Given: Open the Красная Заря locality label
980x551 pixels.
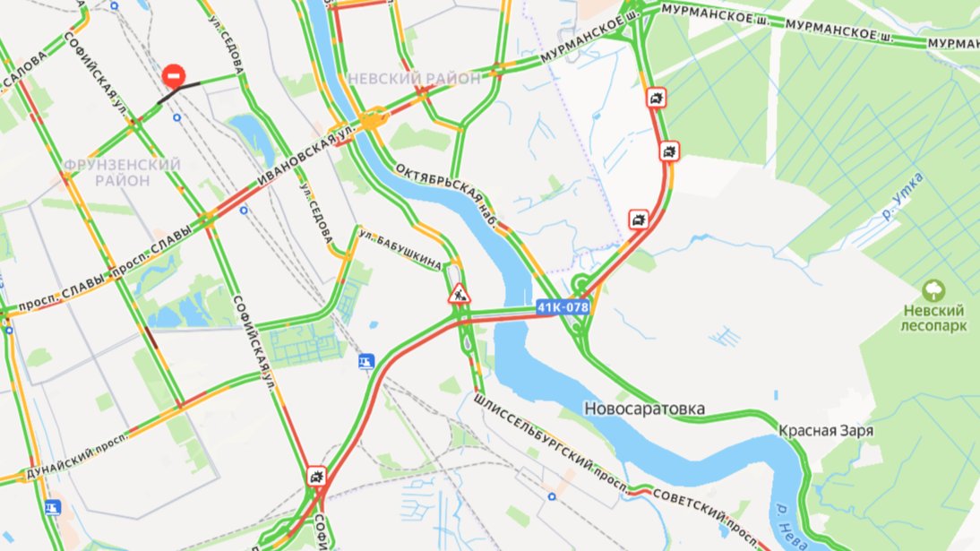Looking at the screenshot, I should [x=826, y=431].
